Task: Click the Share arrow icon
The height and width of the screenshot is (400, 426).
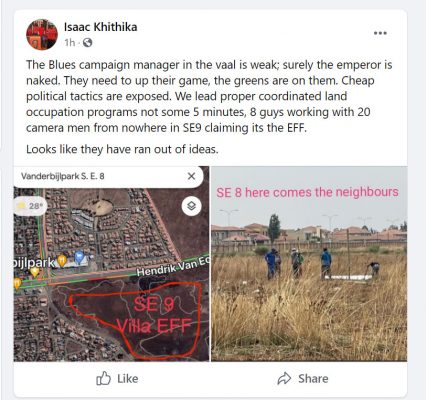Action: (284, 379)
